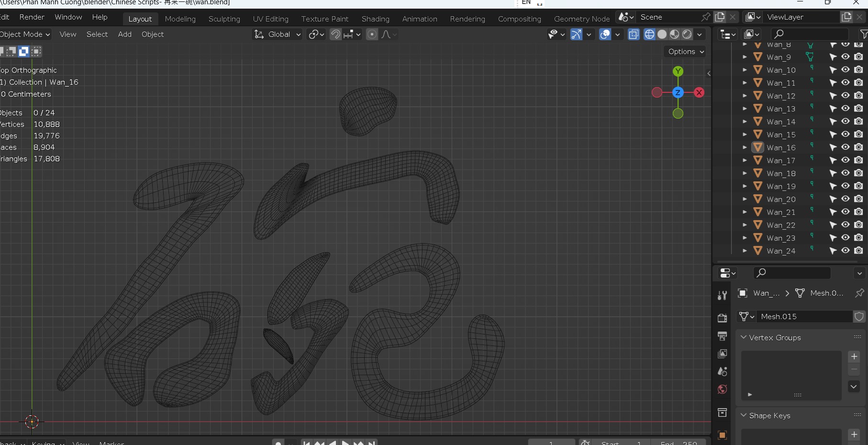The width and height of the screenshot is (868, 445).
Task: Open the Object Mode dropdown
Action: pos(25,34)
